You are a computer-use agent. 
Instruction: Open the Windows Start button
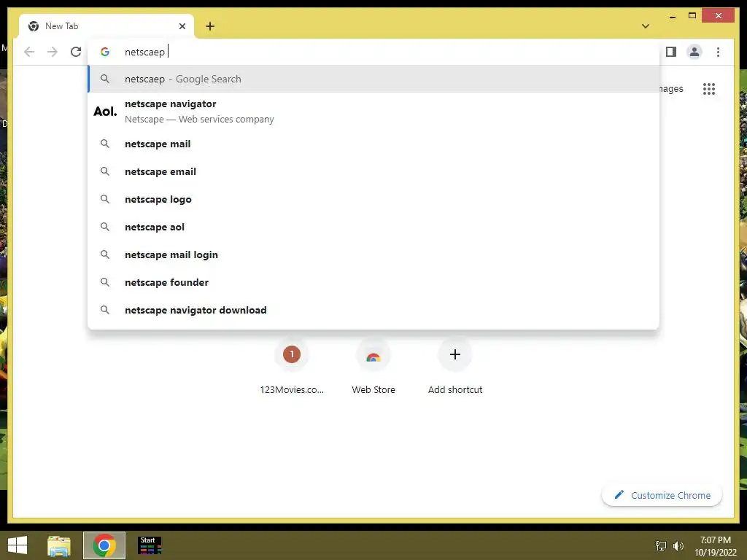[x=18, y=545]
